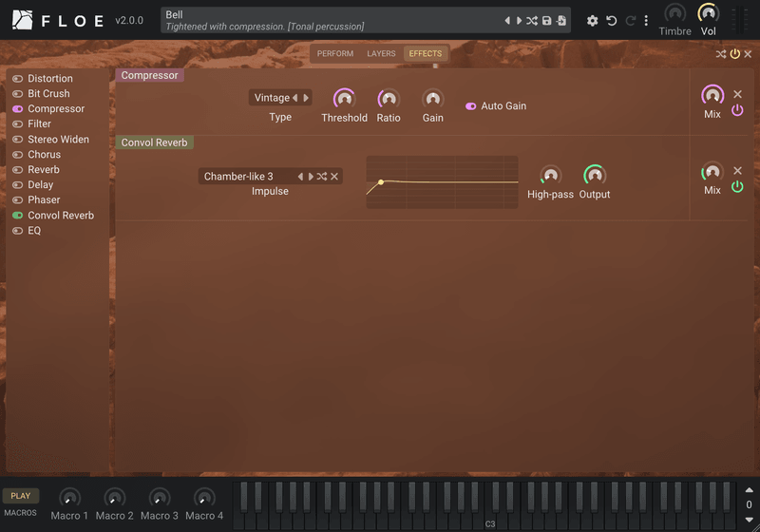Enable the Filter effect toggle
The height and width of the screenshot is (532, 760).
[17, 124]
